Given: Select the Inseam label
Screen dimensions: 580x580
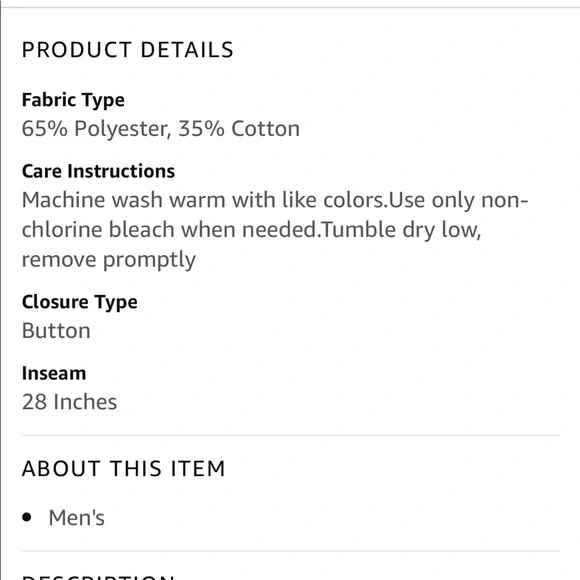Looking at the screenshot, I should [x=54, y=373].
